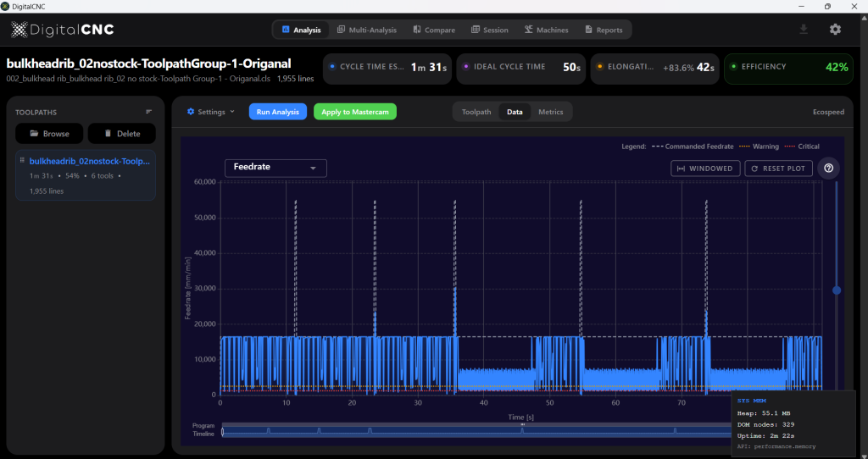Open the Multi-Analysis tab

(x=366, y=30)
